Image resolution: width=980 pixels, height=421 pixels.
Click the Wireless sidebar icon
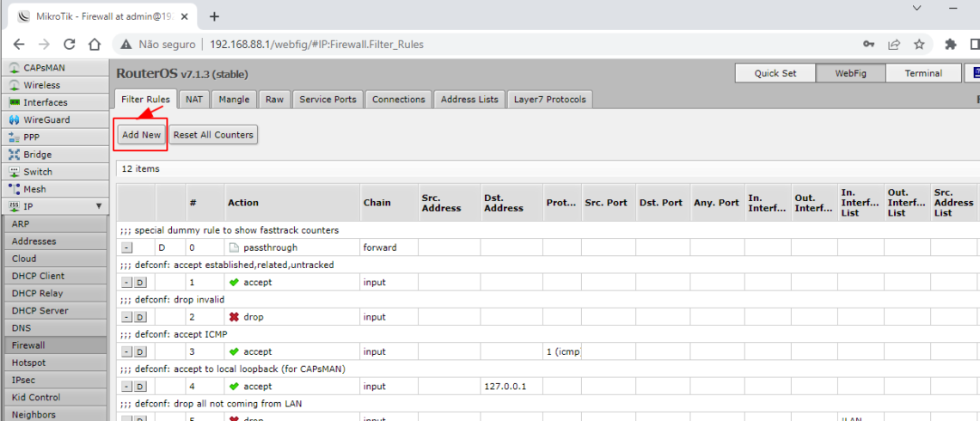click(x=15, y=85)
